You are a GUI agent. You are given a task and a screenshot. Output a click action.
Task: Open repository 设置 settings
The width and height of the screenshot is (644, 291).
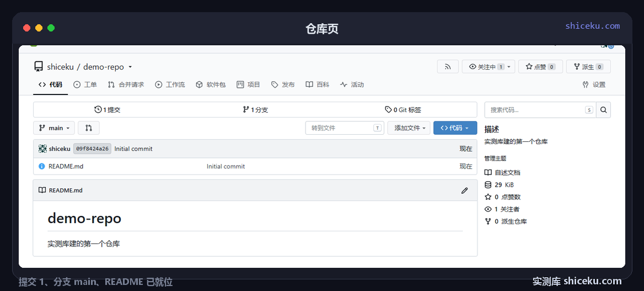click(x=594, y=85)
